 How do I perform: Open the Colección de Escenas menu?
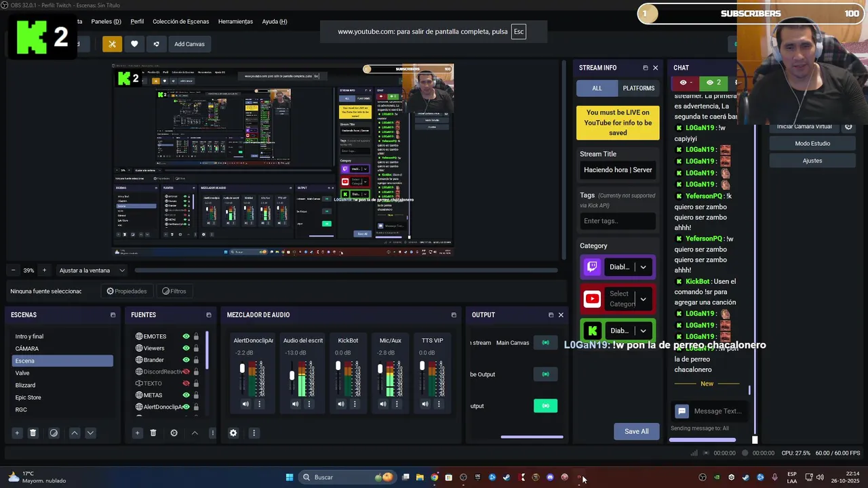click(x=180, y=22)
